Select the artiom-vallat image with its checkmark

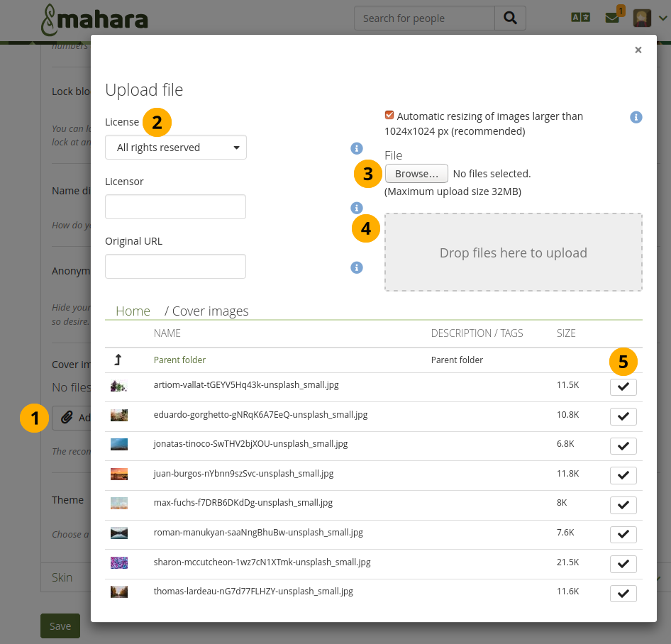(623, 387)
